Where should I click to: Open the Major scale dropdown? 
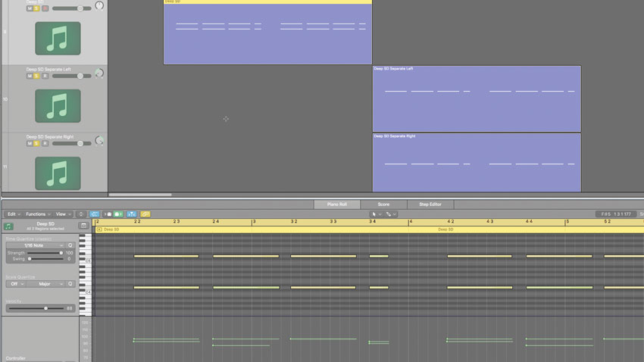coord(45,283)
